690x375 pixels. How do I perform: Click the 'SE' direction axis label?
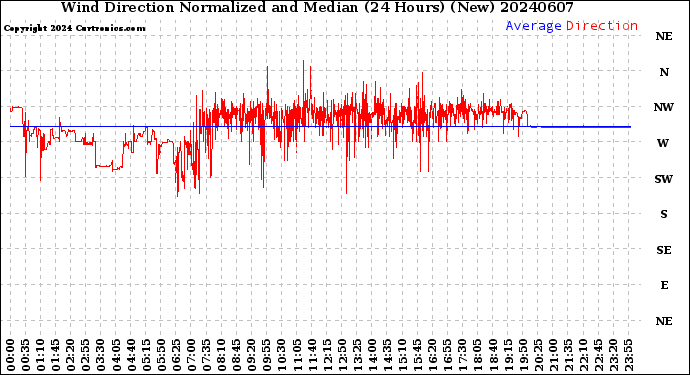[664, 250]
